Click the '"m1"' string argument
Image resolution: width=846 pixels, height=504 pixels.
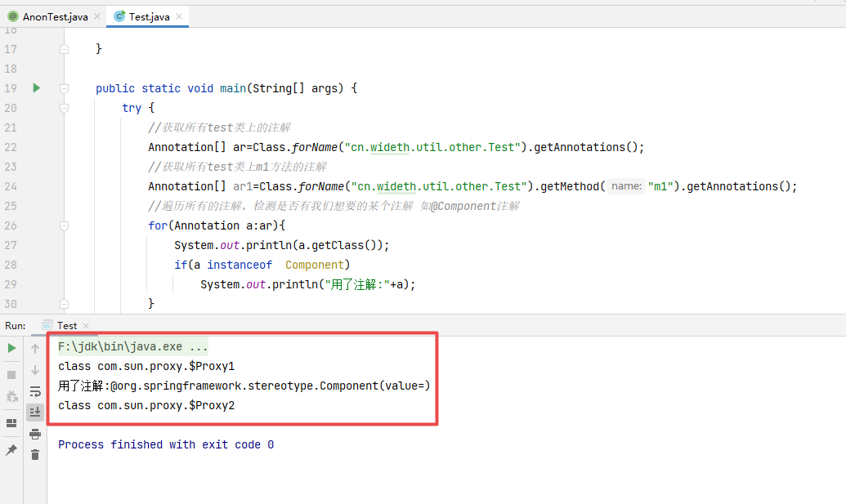661,186
